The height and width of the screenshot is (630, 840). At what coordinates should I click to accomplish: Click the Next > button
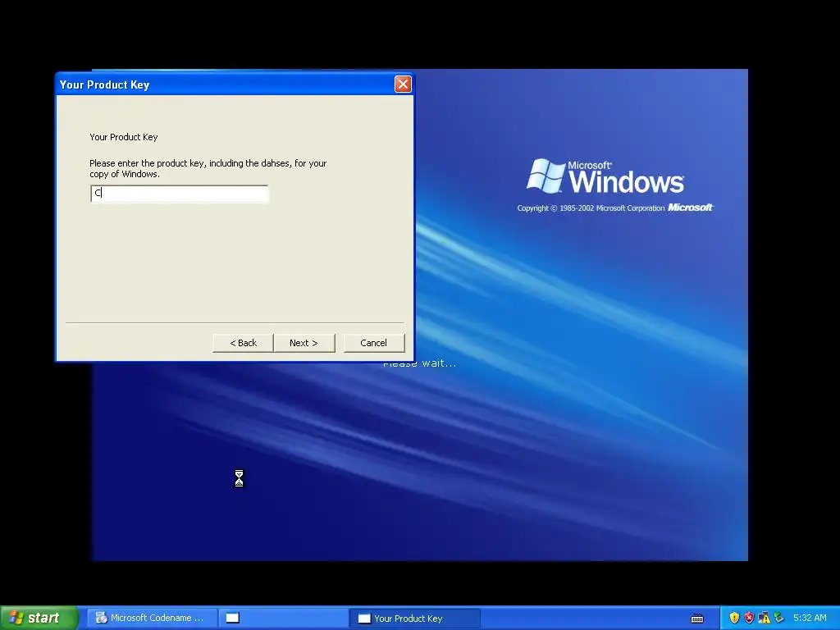point(304,343)
